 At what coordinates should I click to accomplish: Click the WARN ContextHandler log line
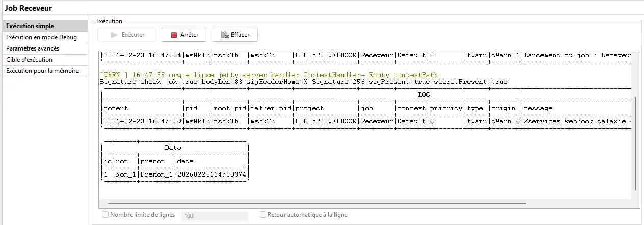[269, 75]
